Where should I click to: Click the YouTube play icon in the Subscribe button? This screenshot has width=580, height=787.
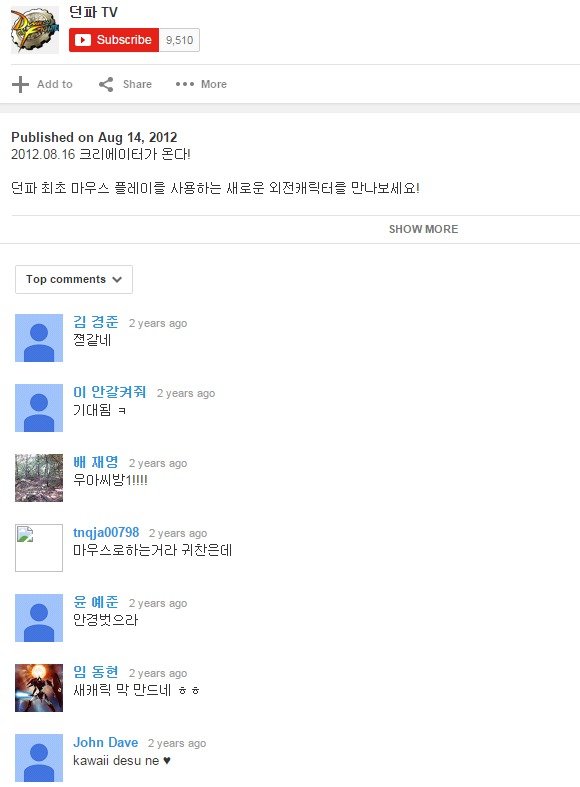[83, 40]
